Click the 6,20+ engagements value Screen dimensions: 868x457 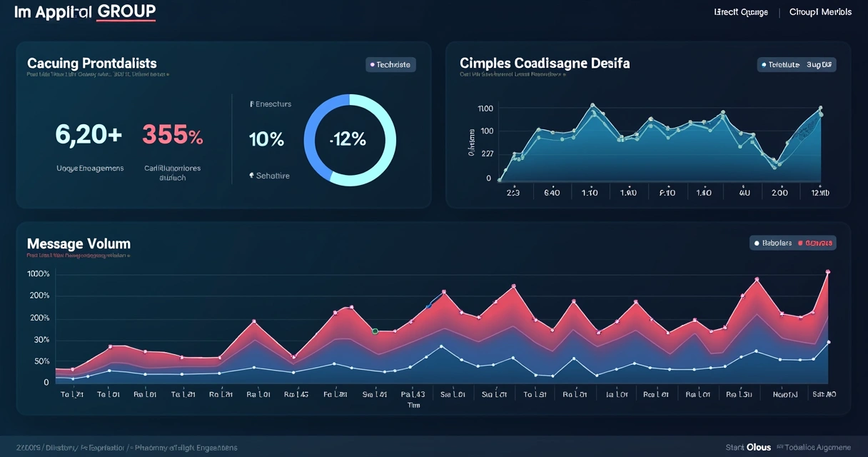pos(89,134)
